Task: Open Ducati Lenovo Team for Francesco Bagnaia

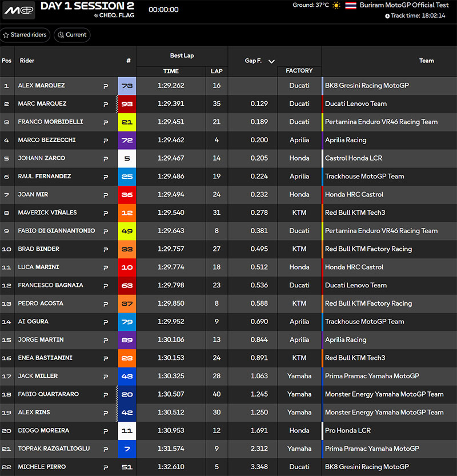Action: [355, 285]
